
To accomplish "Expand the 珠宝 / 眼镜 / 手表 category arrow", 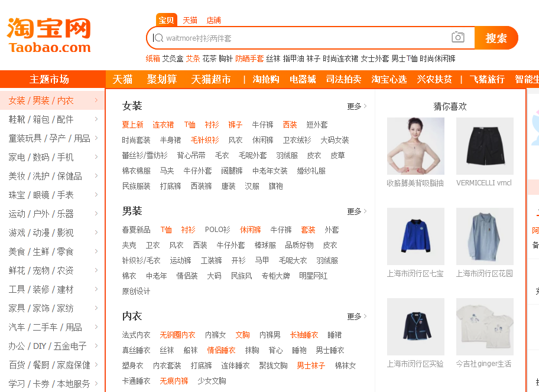I will click(96, 195).
